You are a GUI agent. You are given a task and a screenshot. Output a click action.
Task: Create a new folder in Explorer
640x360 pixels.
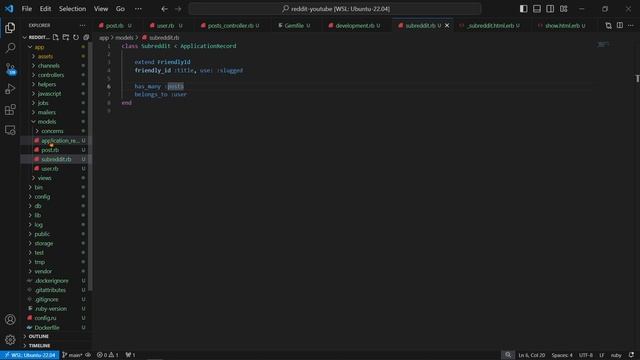coord(66,37)
